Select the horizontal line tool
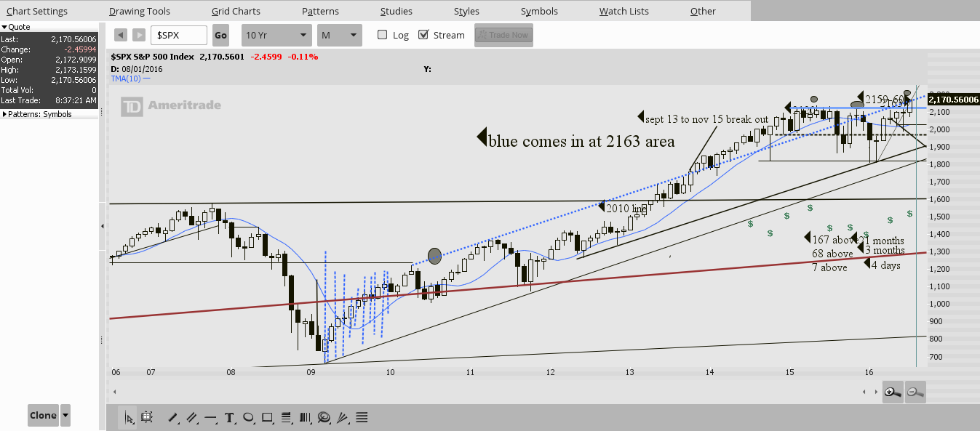 [x=210, y=417]
